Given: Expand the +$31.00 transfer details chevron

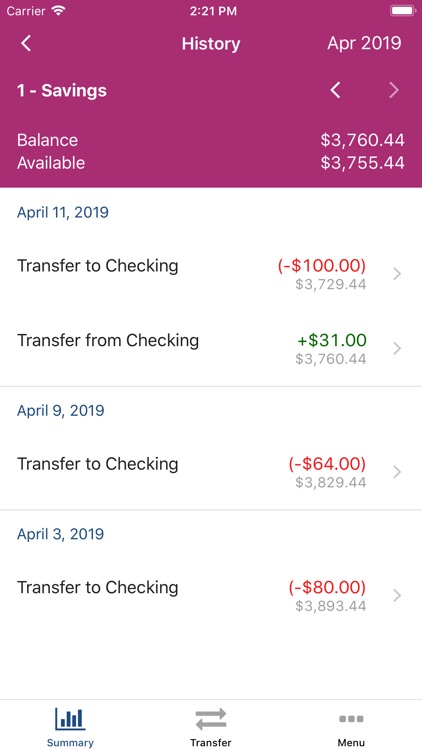Looking at the screenshot, I should coord(397,349).
